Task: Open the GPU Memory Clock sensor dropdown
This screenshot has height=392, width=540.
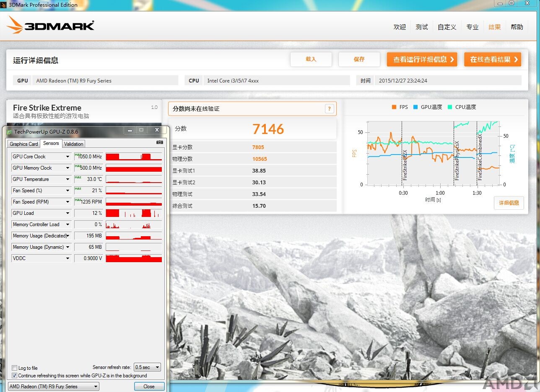Action: click(67, 168)
